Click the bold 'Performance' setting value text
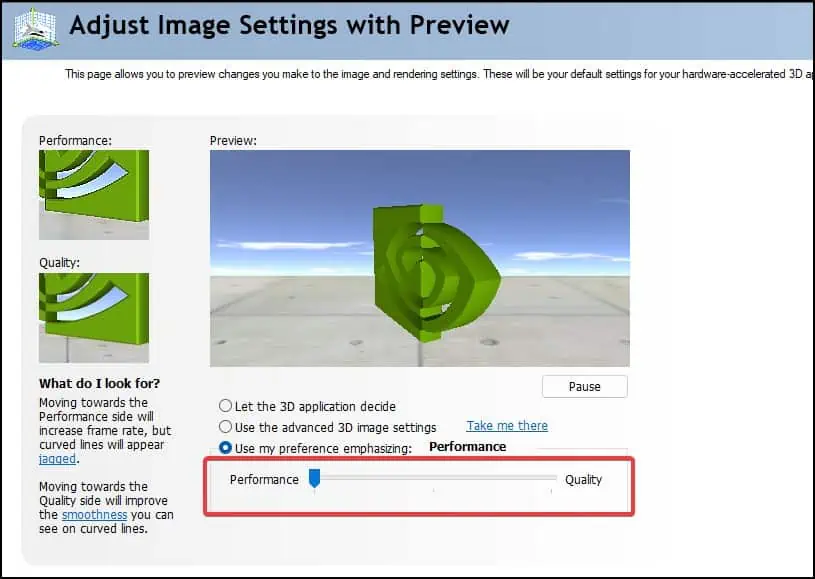 (x=467, y=446)
